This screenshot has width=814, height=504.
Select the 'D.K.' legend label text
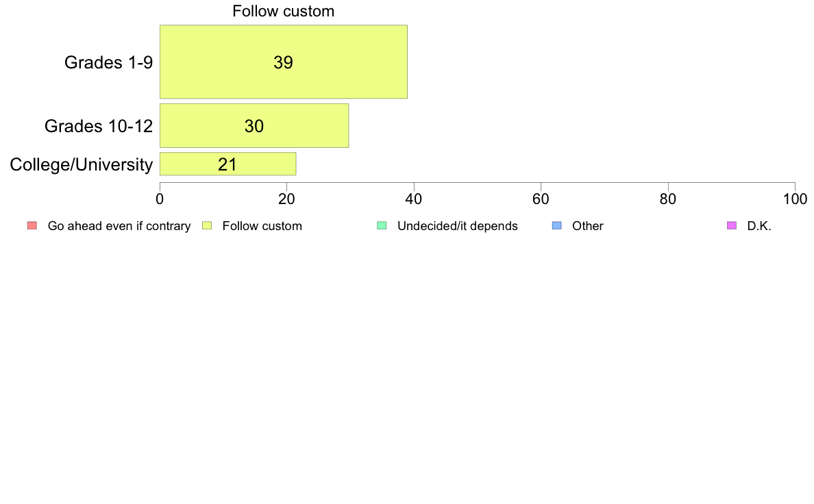pyautogui.click(x=759, y=226)
